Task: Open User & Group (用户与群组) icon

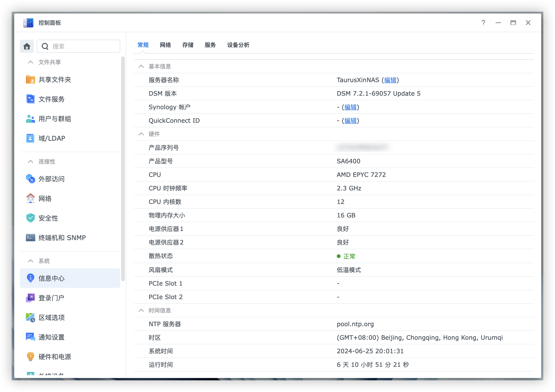Action: (30, 119)
